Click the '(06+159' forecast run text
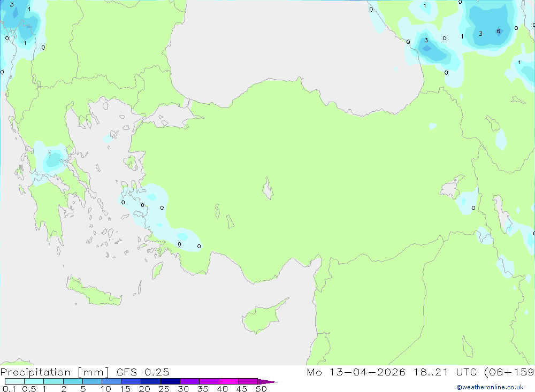535x392 pixels. point(509,372)
